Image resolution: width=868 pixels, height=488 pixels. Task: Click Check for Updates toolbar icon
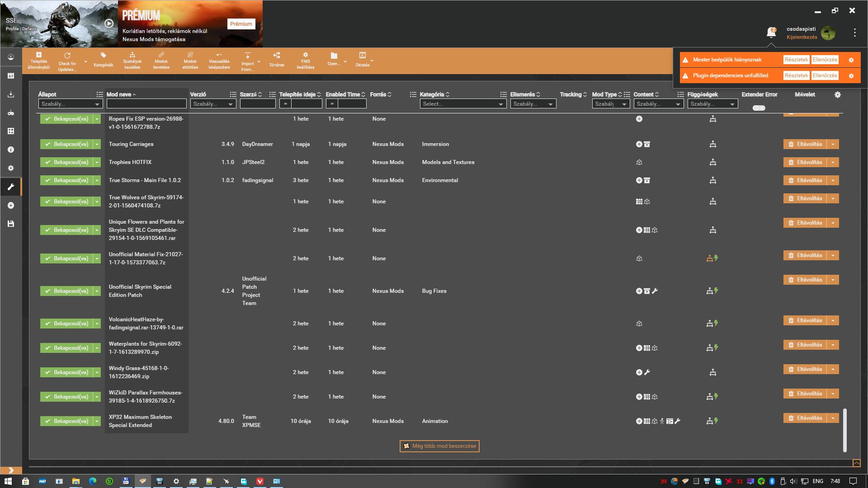click(x=67, y=61)
